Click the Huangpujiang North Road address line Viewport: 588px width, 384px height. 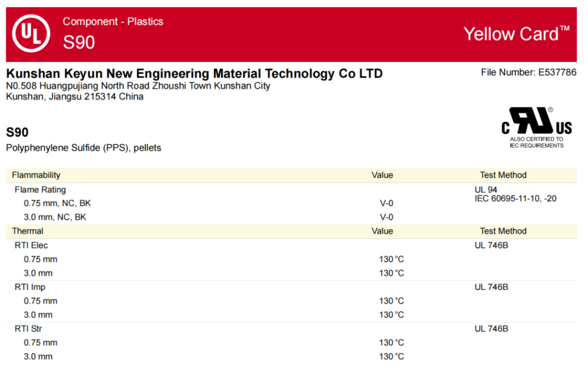point(138,86)
